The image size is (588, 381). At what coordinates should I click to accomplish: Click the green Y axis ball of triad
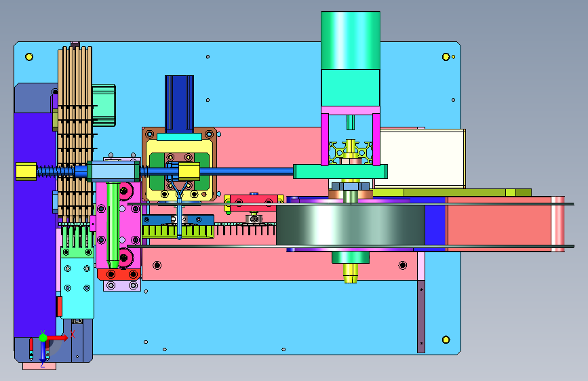[43, 338]
